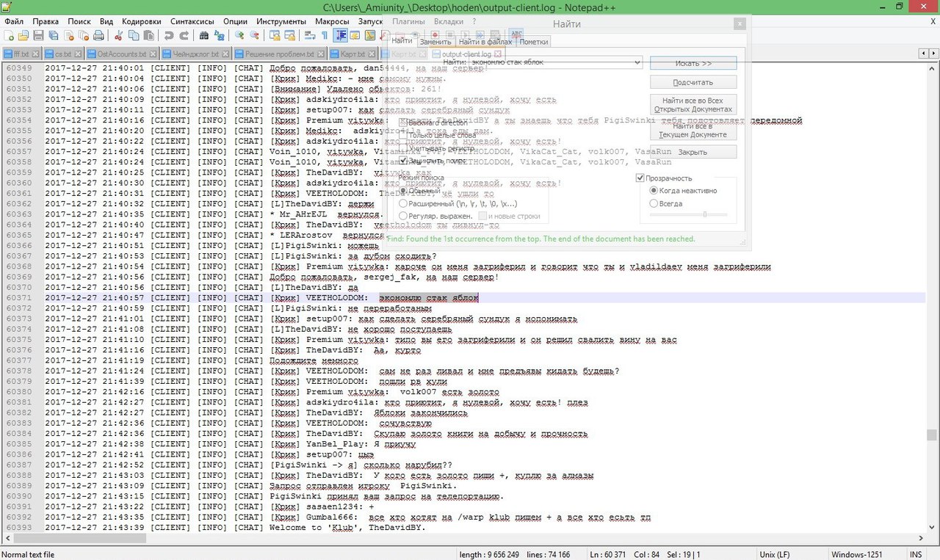Switch to the 'Пометки' dialog tab
The width and height of the screenshot is (940, 560).
(533, 41)
